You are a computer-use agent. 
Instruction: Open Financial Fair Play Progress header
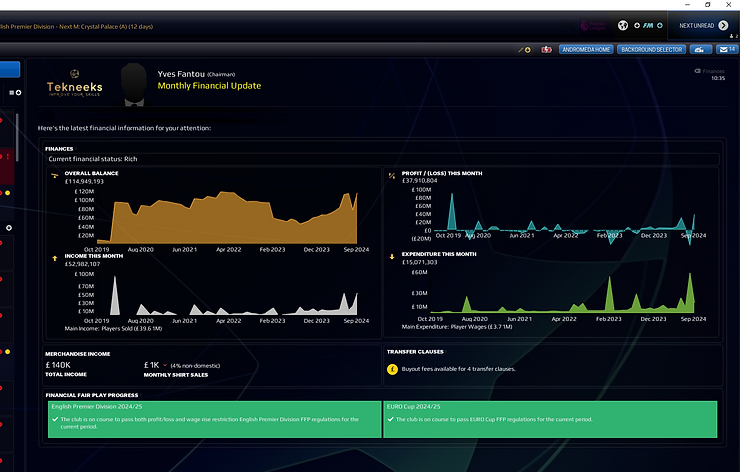92,395
